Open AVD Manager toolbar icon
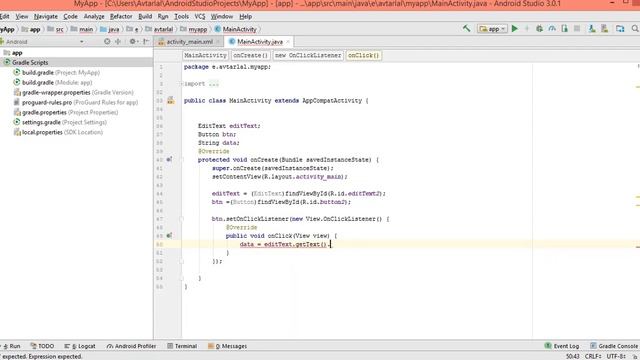Image resolution: width=640 pixels, height=360 pixels. 592,29
